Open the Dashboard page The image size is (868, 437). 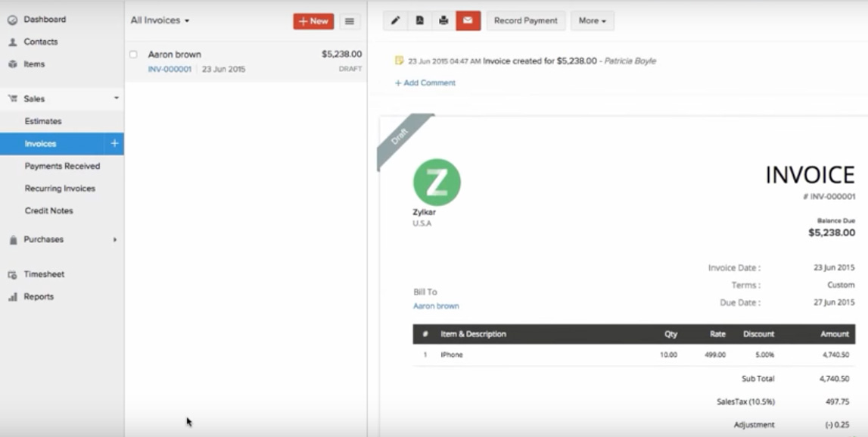pyautogui.click(x=44, y=20)
